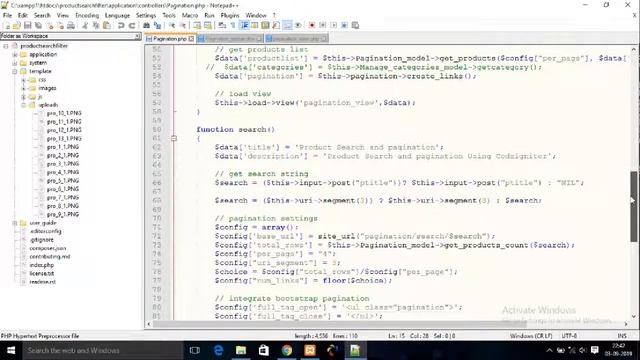Toggle the Indent Guide toolbar icon
640x360 pixels.
point(244,25)
